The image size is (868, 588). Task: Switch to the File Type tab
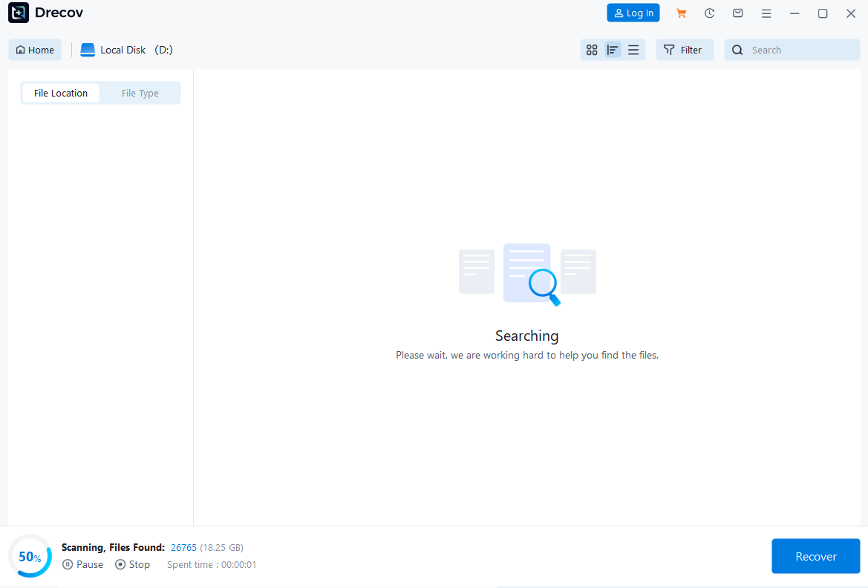point(140,93)
